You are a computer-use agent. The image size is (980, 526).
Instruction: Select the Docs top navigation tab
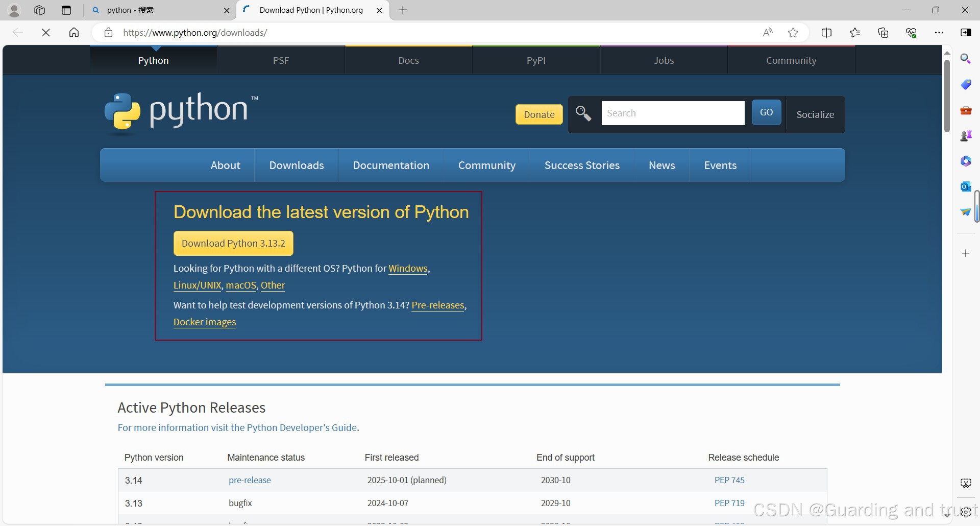coord(408,60)
